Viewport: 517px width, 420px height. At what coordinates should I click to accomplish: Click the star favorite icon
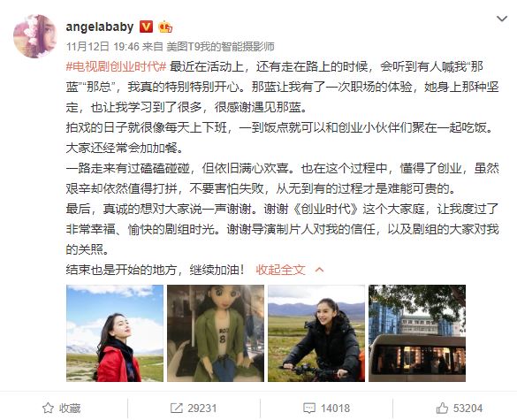48,409
